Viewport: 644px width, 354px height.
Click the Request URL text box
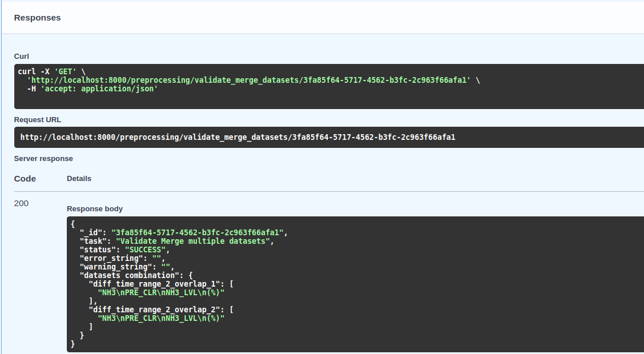tap(238, 138)
